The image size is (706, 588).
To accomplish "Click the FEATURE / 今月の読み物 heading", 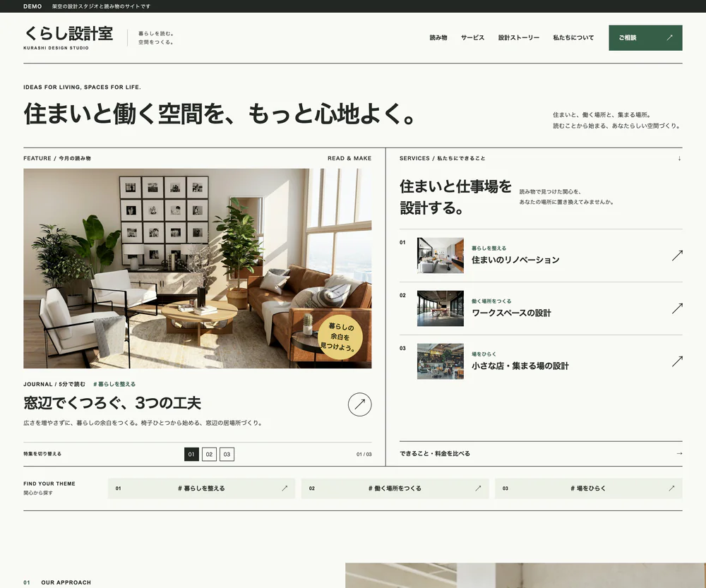I will (x=57, y=159).
